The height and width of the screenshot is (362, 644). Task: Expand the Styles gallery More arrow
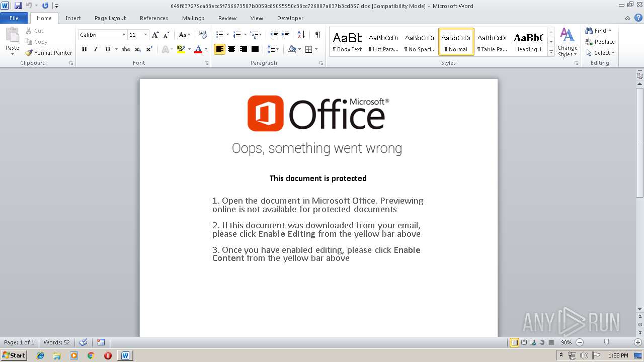[551, 52]
